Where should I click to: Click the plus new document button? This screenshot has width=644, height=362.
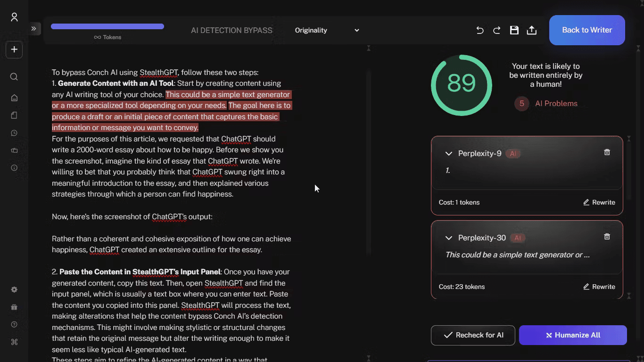pos(14,49)
